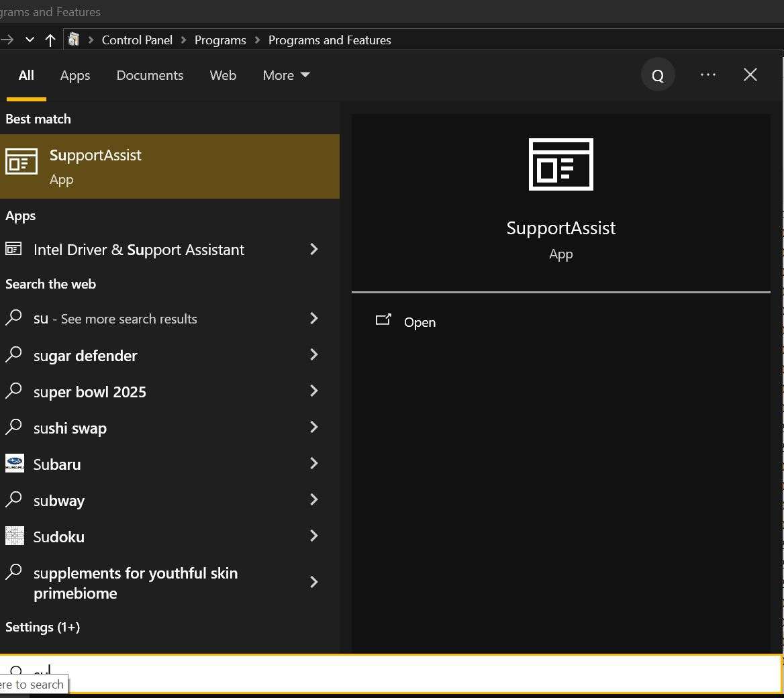Click the magnifier icon beside supplements for youthful skin

click(x=13, y=572)
